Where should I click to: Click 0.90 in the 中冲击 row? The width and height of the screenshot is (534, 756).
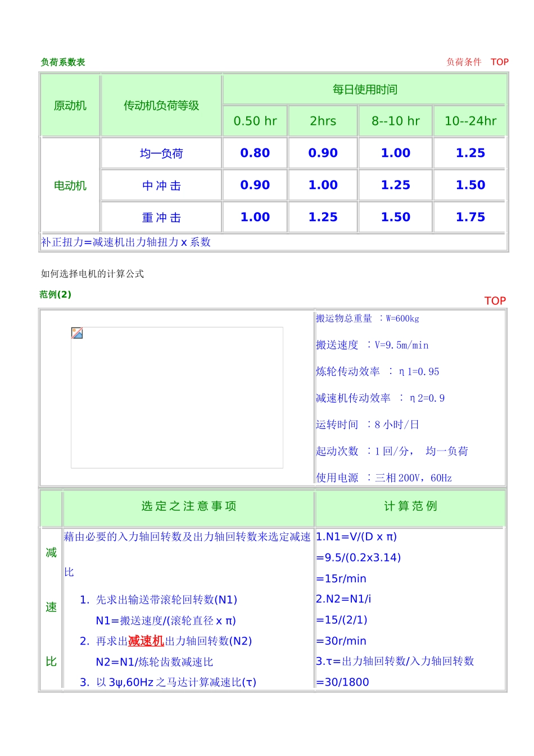tap(255, 185)
